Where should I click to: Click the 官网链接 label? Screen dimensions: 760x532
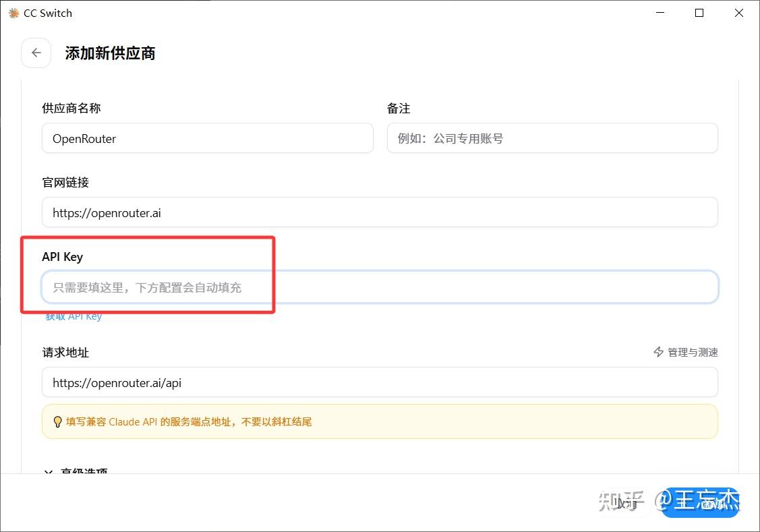[65, 182]
